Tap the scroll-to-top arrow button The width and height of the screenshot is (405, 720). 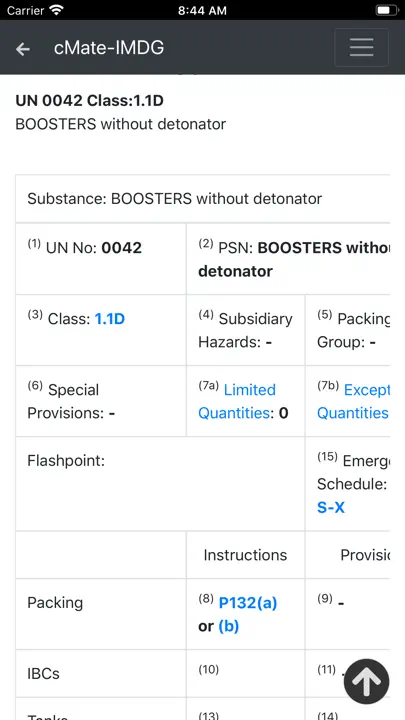[x=366, y=682]
